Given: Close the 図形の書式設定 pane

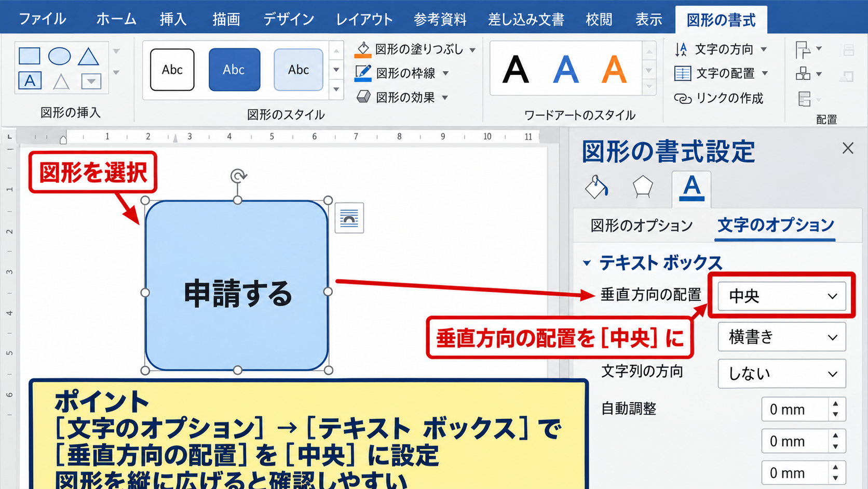Looking at the screenshot, I should click(848, 148).
